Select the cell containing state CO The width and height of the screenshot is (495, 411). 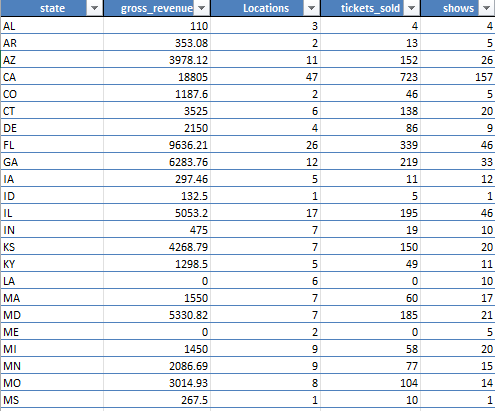(x=52, y=94)
